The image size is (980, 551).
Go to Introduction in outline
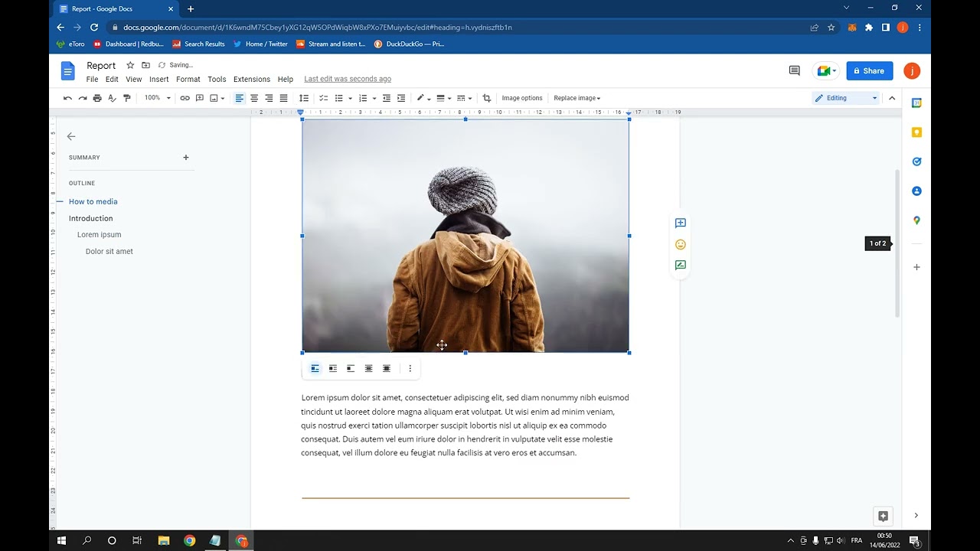90,218
